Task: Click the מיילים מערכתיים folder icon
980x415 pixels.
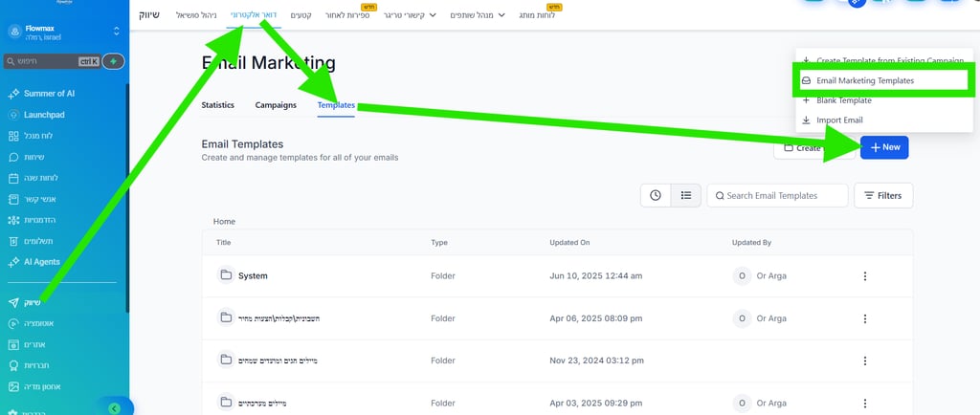Action: [226, 403]
